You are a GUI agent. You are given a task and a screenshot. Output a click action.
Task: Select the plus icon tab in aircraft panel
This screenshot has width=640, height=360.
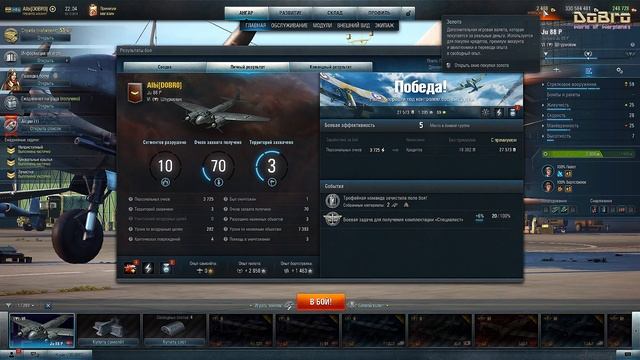point(556,70)
